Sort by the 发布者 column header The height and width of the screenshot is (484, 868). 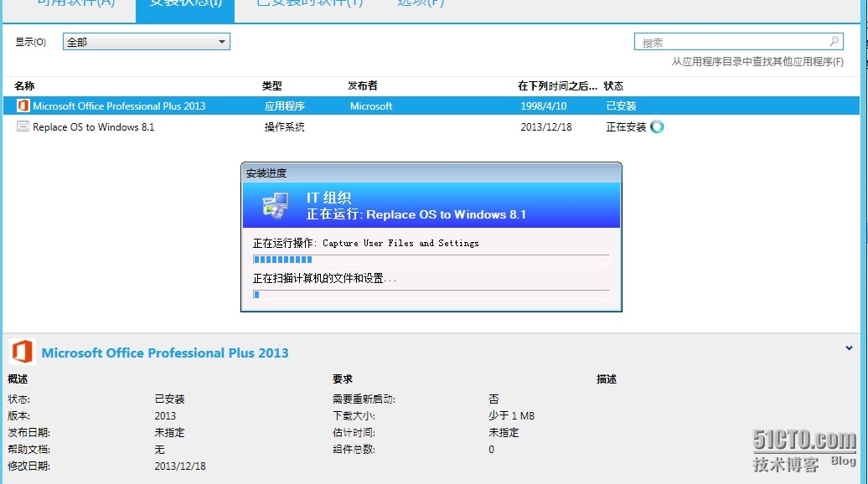pyautogui.click(x=363, y=85)
